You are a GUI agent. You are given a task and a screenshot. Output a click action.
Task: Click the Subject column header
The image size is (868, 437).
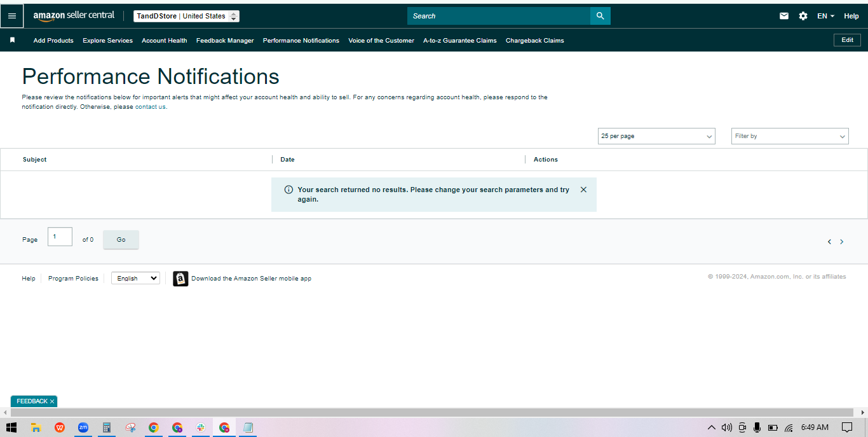click(x=34, y=160)
